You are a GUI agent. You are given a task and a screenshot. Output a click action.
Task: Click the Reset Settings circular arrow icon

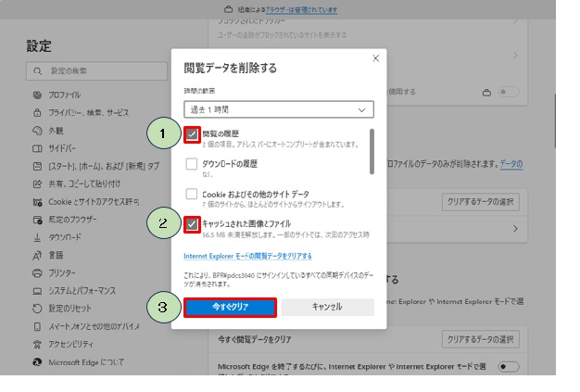pyautogui.click(x=37, y=309)
